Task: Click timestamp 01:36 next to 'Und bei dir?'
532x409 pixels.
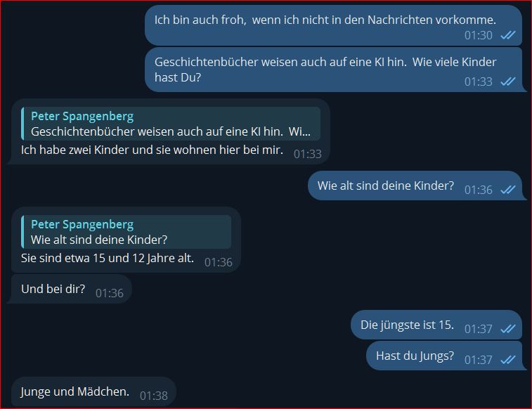Action: (109, 293)
